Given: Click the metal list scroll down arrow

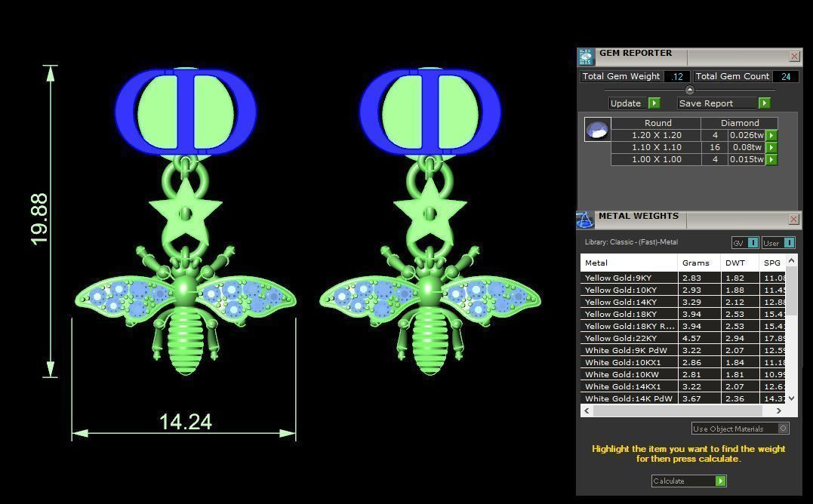Looking at the screenshot, I should pyautogui.click(x=791, y=398).
